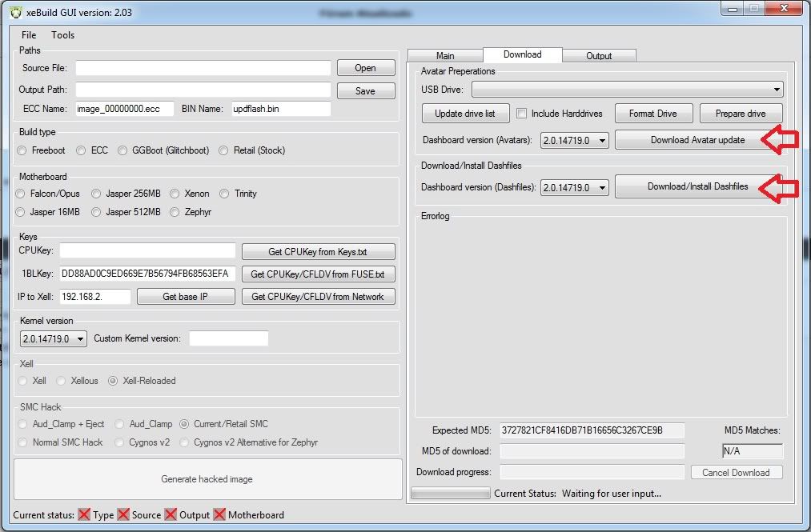This screenshot has height=532, width=811.
Task: Click Get CPUKey from Keys.txt
Action: click(318, 252)
